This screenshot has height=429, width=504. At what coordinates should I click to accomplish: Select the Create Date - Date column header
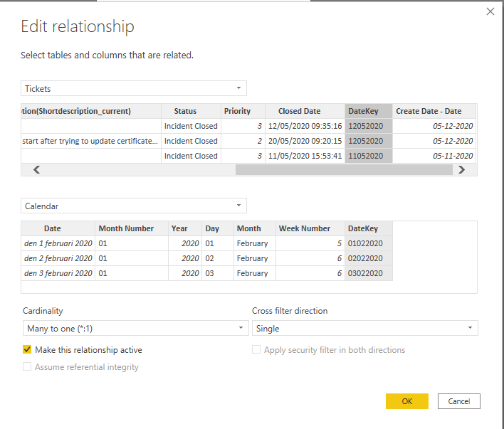434,111
